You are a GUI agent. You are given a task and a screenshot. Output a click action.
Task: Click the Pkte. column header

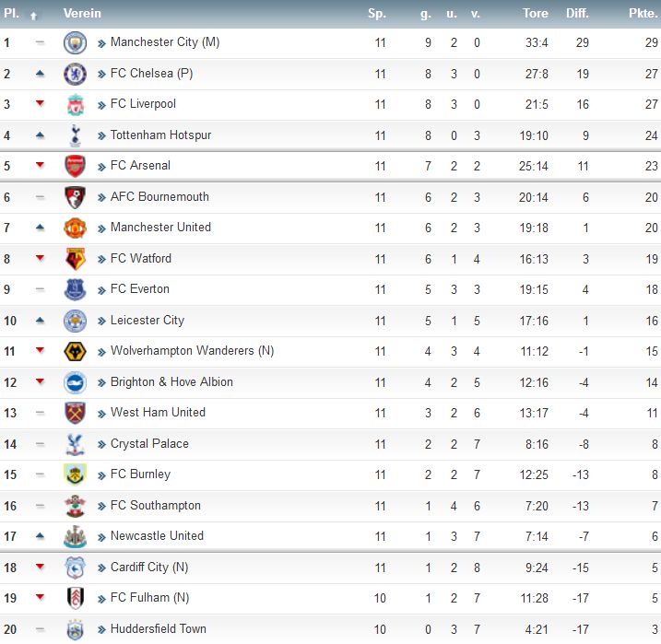(x=643, y=14)
